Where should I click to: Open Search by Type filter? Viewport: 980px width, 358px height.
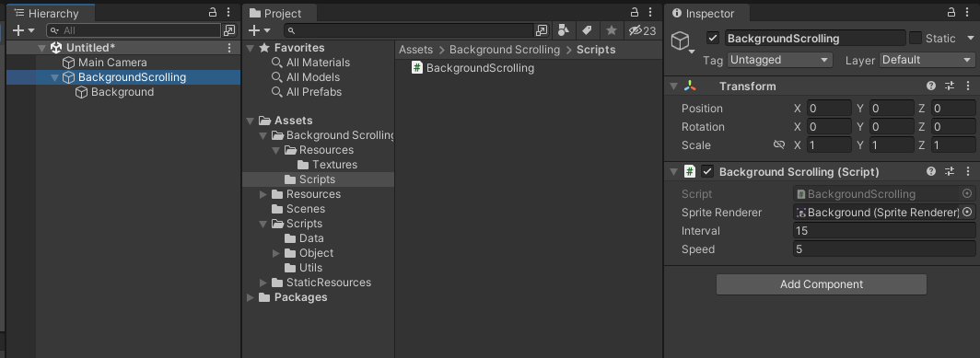[x=564, y=30]
